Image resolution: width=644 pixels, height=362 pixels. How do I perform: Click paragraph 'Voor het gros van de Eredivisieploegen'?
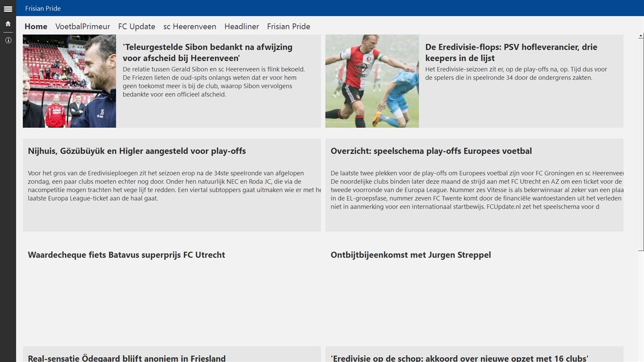(174, 185)
